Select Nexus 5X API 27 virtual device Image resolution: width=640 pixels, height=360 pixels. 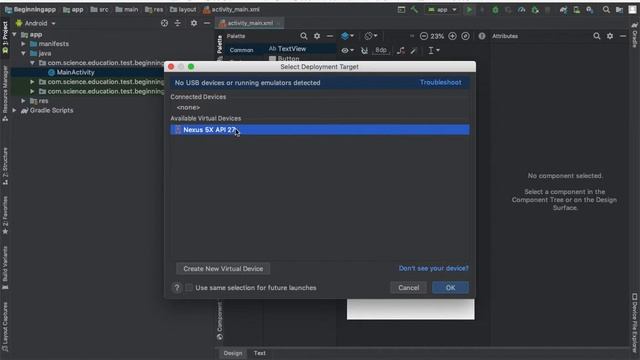[320, 130]
